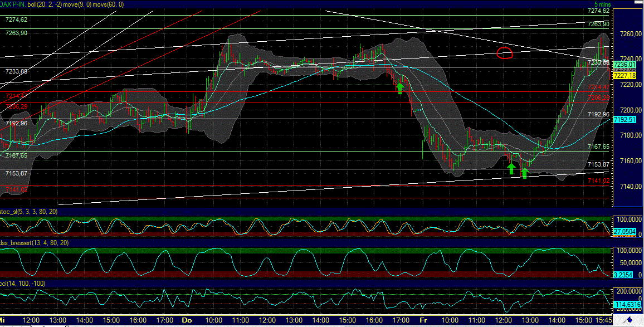Screen dimensions: 644x327
Task: Click the highlighted 7192.51 price box on the scale
Action: click(x=626, y=119)
